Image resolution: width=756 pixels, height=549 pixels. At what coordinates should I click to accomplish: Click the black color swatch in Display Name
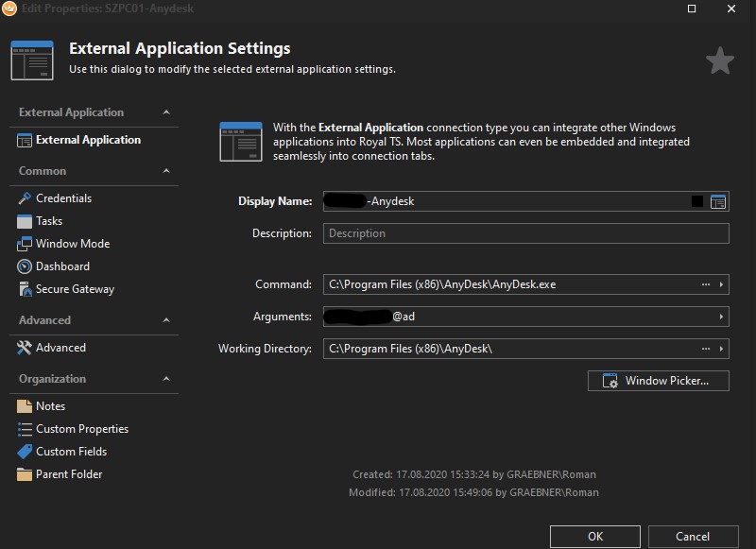pyautogui.click(x=697, y=201)
